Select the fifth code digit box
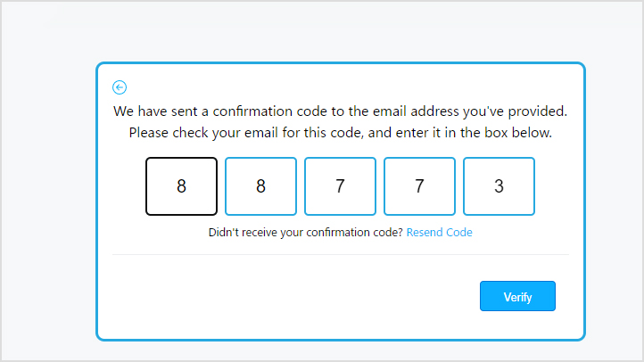Viewport: 644px width, 362px height. click(499, 186)
